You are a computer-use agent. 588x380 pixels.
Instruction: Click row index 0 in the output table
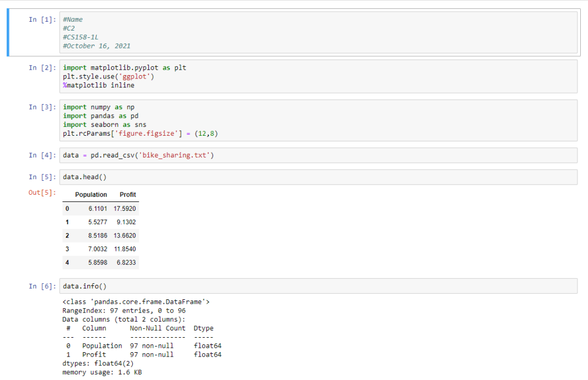pos(67,209)
